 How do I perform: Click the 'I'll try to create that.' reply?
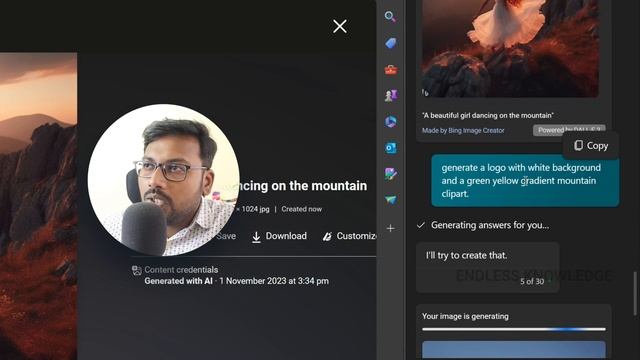point(466,256)
